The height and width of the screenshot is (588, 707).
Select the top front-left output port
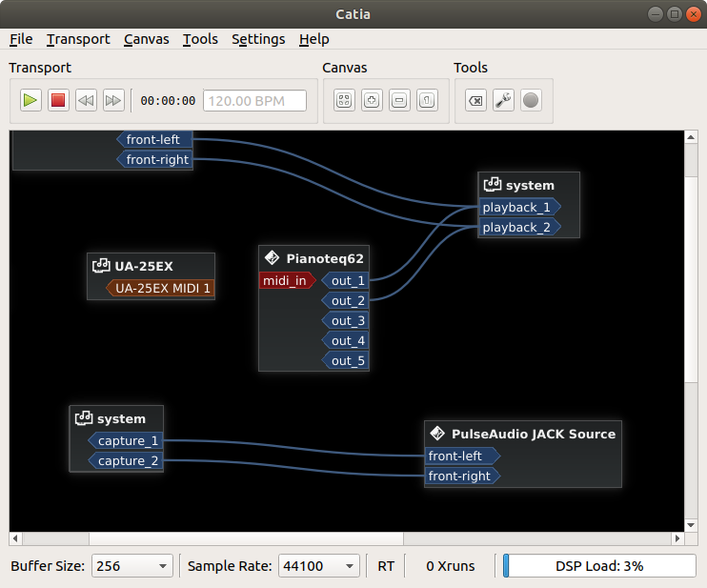point(154,139)
